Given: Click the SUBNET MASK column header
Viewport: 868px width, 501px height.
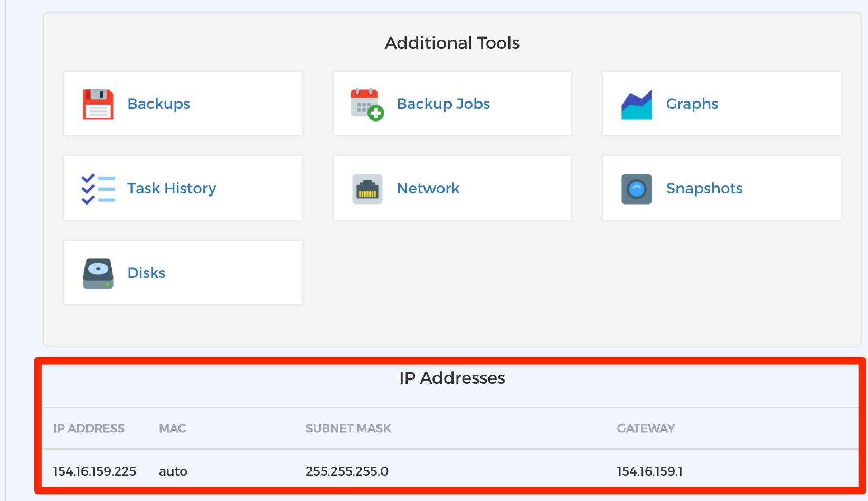Looking at the screenshot, I should pyautogui.click(x=348, y=429).
